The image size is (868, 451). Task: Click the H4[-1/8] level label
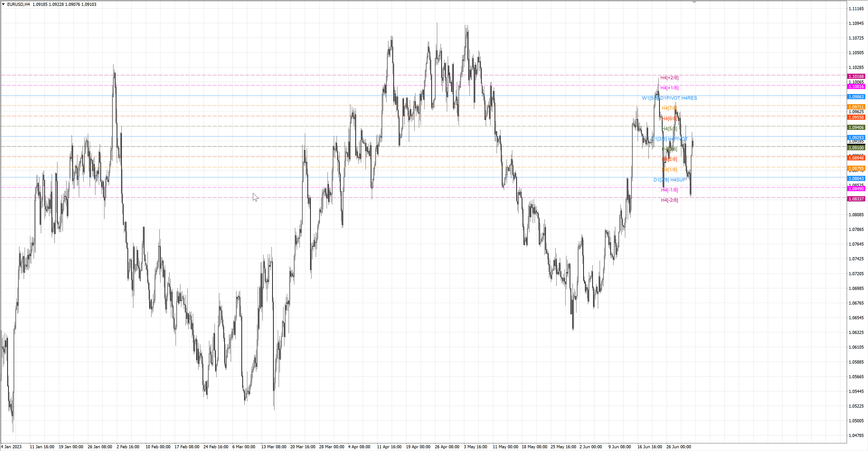pos(669,190)
